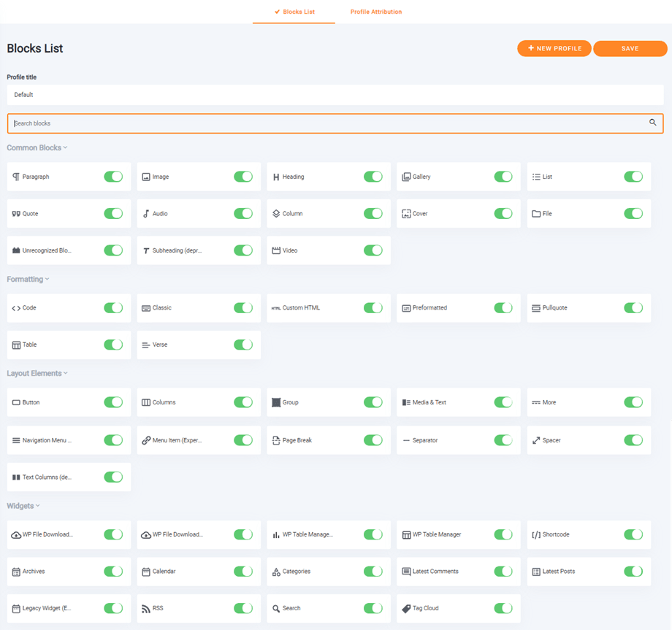Click the Search widget magnifier icon

coord(276,609)
